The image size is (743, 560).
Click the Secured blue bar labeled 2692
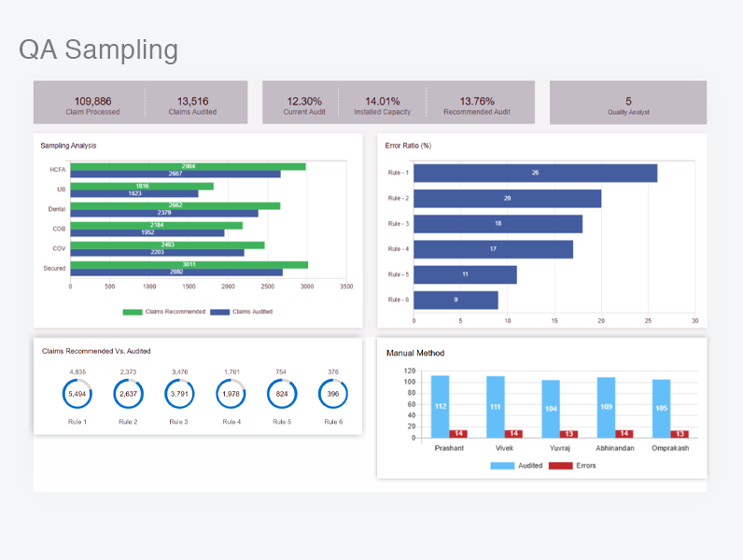click(x=176, y=272)
